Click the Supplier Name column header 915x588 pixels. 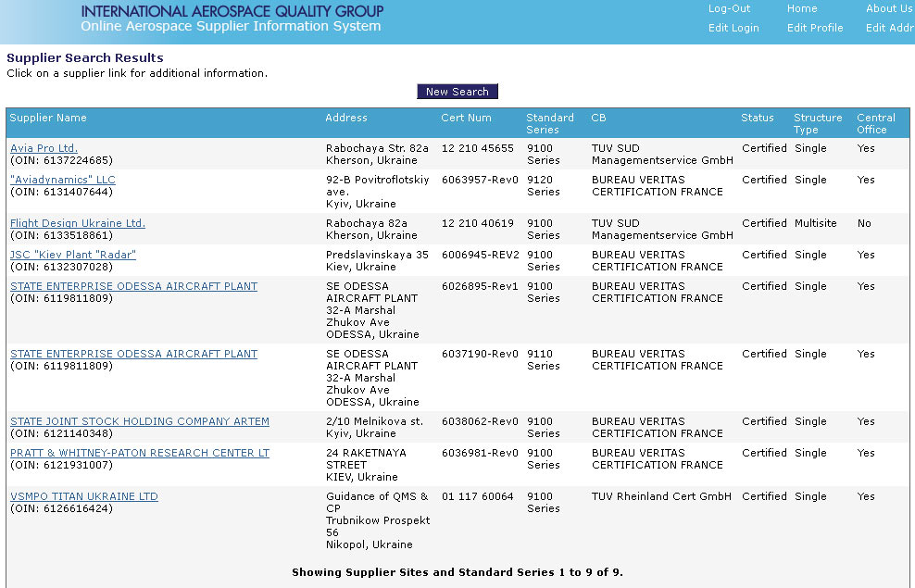(x=48, y=118)
